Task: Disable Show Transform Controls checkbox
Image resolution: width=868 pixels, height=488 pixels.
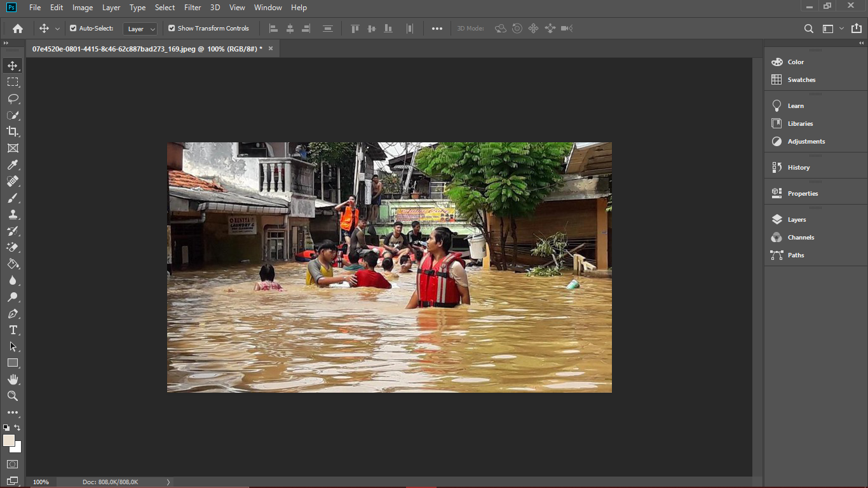Action: coord(172,29)
